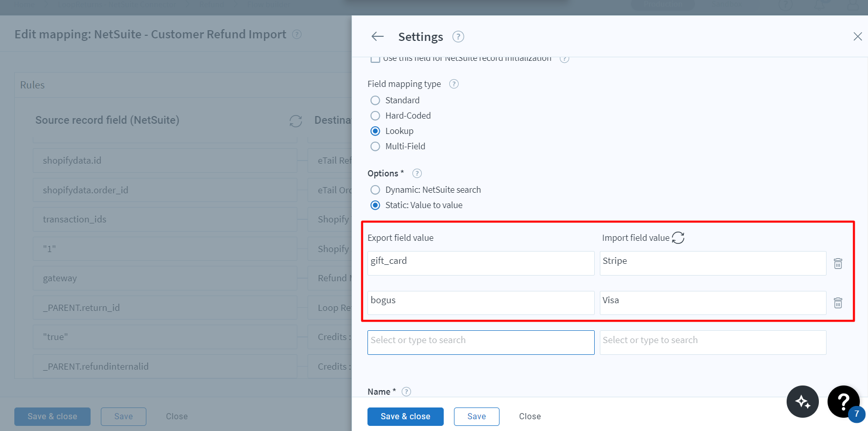Open help icon beside Field mapping type
Screen dimensions: 868x431
click(454, 84)
